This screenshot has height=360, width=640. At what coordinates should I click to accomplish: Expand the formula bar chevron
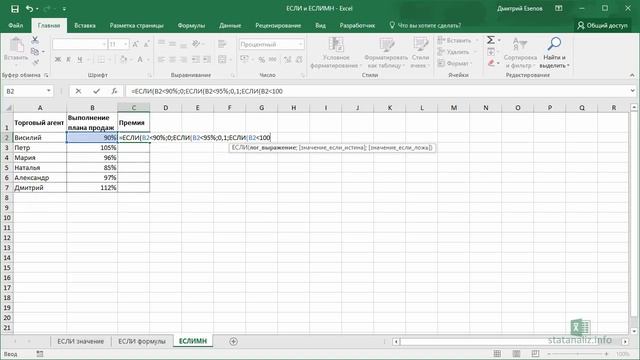coord(632,91)
